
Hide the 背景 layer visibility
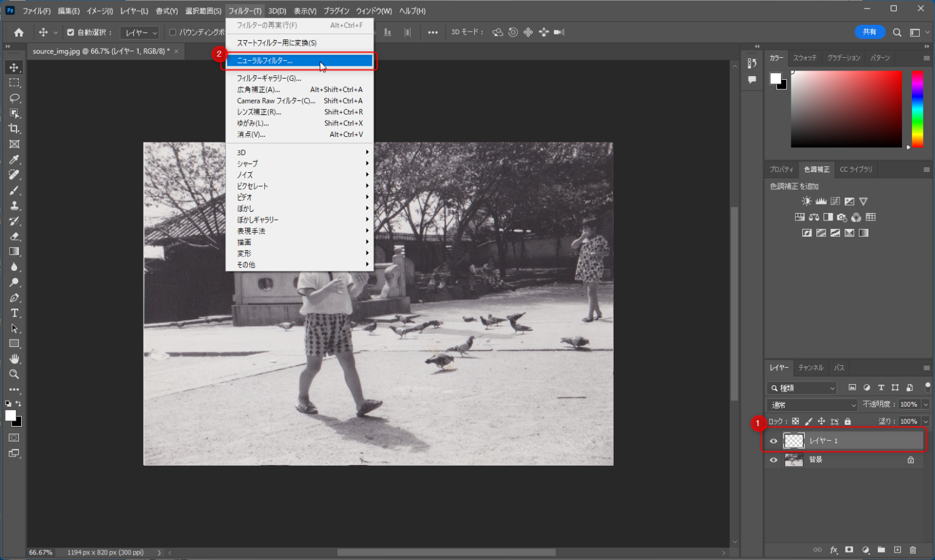click(773, 460)
